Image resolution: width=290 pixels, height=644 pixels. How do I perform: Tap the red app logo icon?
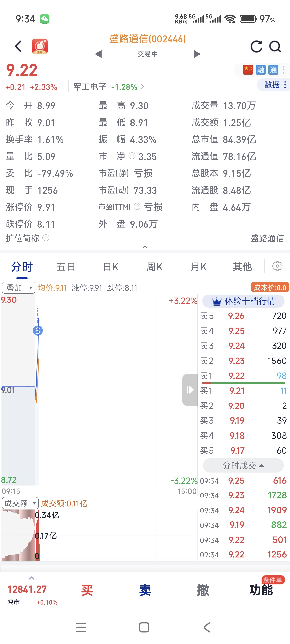(40, 46)
